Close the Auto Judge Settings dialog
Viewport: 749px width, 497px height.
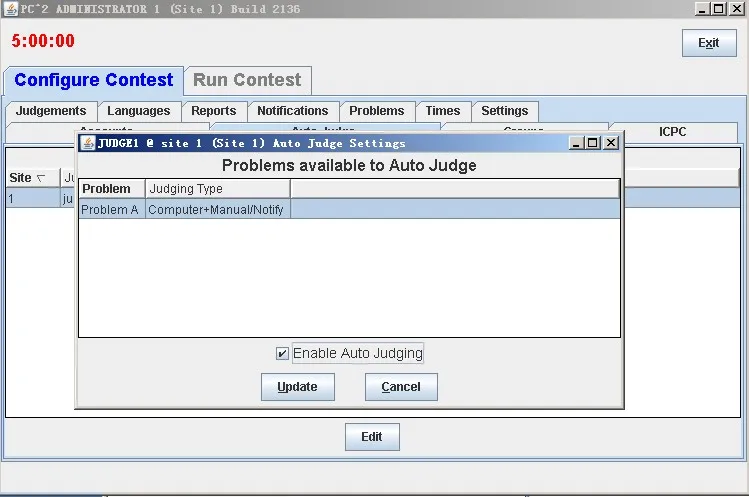pos(611,143)
